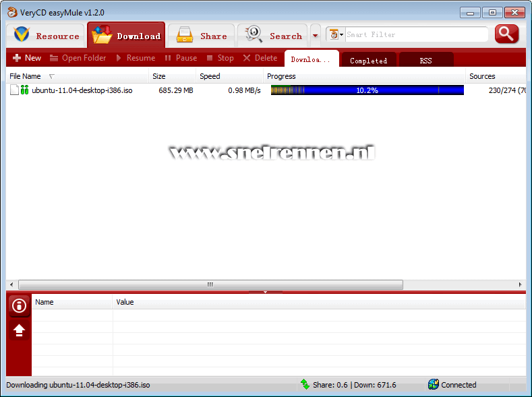Collapse the detail panel with splitter arrow
The width and height of the screenshot is (532, 397).
(x=265, y=292)
